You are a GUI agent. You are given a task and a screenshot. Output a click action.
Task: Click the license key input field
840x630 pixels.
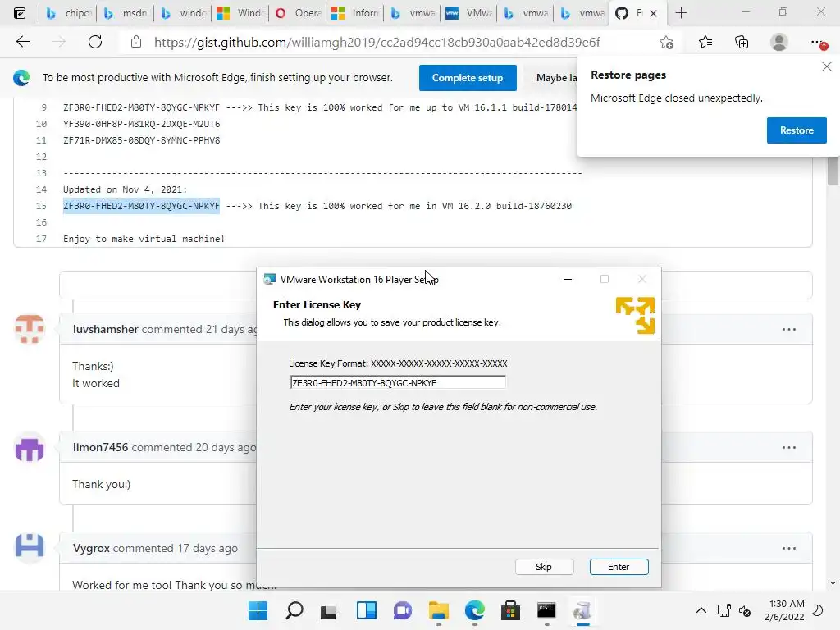pos(398,382)
